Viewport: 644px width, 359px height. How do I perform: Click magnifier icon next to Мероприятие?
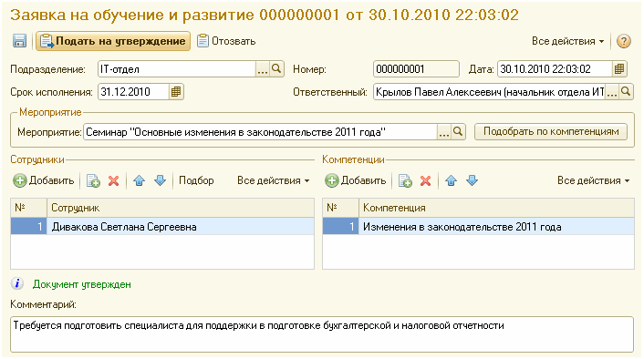coord(458,132)
